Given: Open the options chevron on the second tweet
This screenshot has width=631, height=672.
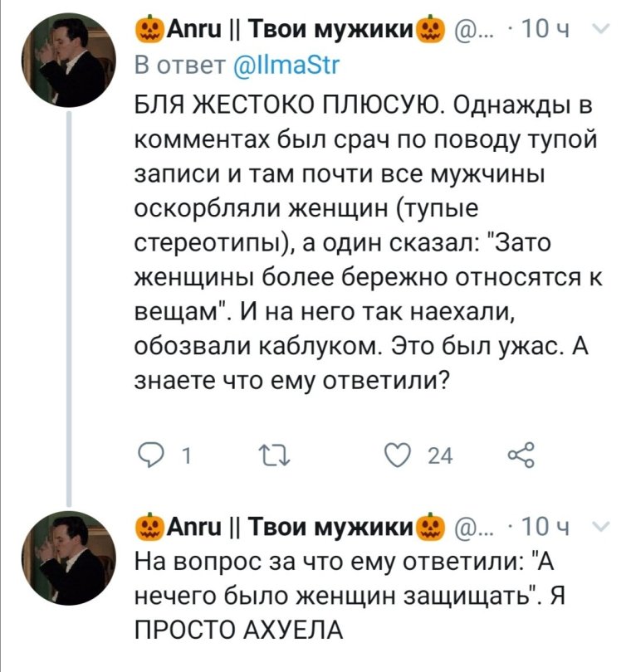Looking at the screenshot, I should [602, 526].
